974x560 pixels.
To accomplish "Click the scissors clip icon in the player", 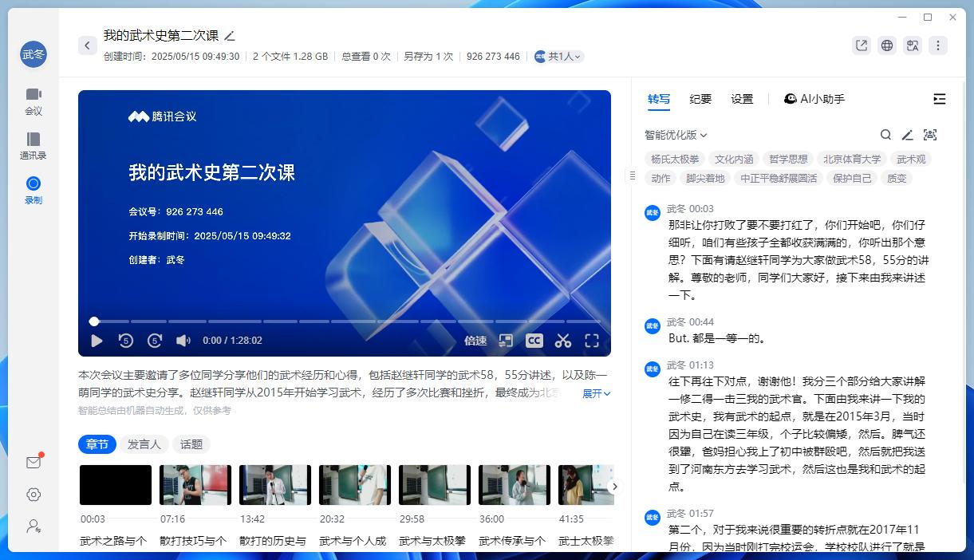I will (x=563, y=341).
